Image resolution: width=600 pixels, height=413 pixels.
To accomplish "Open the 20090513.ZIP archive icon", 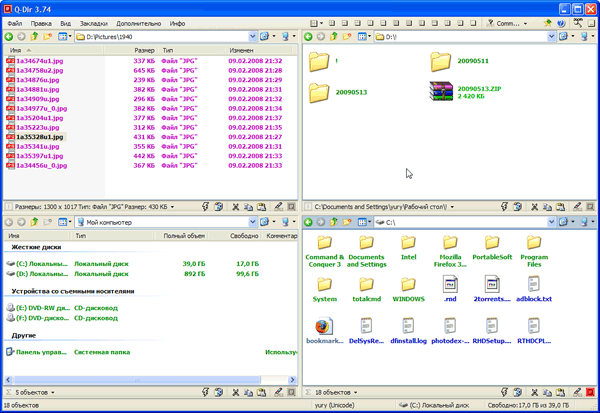I will coord(442,93).
